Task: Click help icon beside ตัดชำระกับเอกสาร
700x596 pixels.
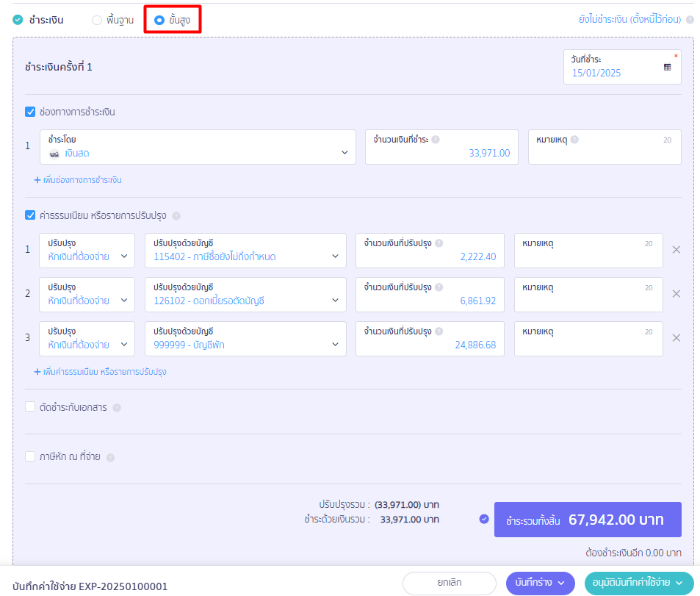Action: [117, 407]
